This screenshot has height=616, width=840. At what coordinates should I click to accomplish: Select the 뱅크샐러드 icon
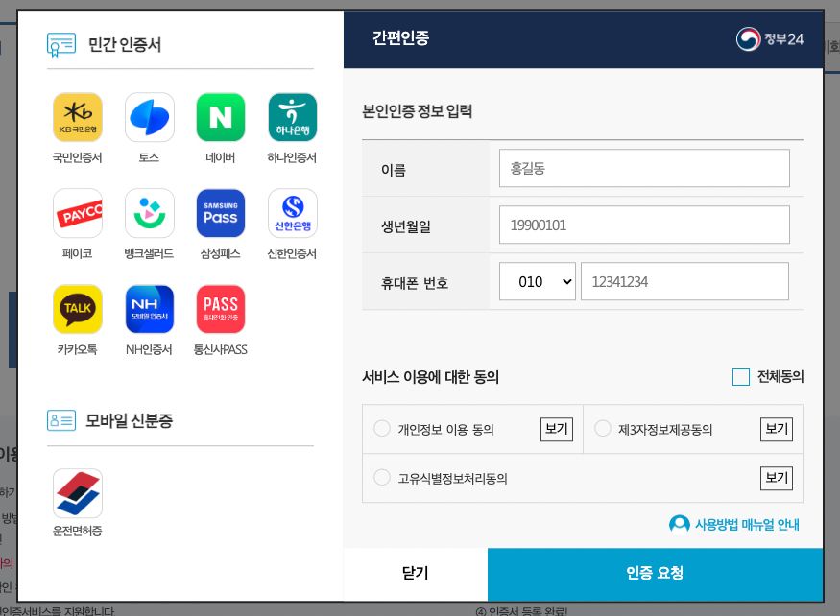click(x=150, y=213)
